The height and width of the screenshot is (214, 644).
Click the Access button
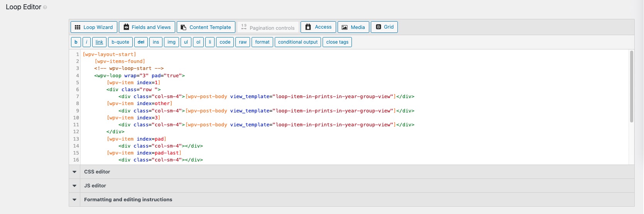(318, 27)
